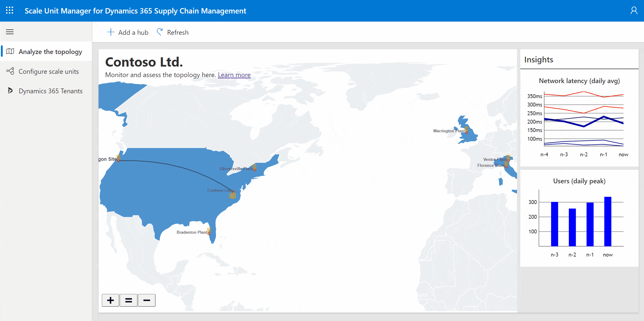
Task: Reset map zoom with the middle control
Action: coord(129,300)
